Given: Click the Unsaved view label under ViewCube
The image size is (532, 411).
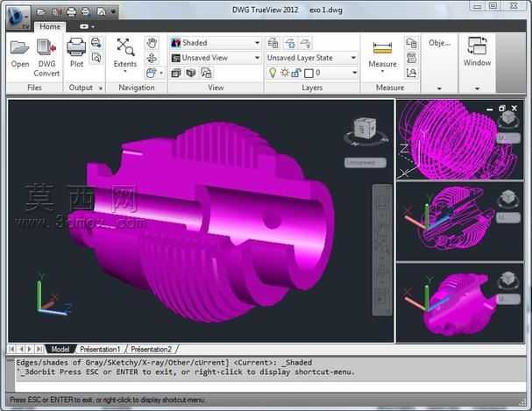Looking at the screenshot, I should (x=365, y=163).
